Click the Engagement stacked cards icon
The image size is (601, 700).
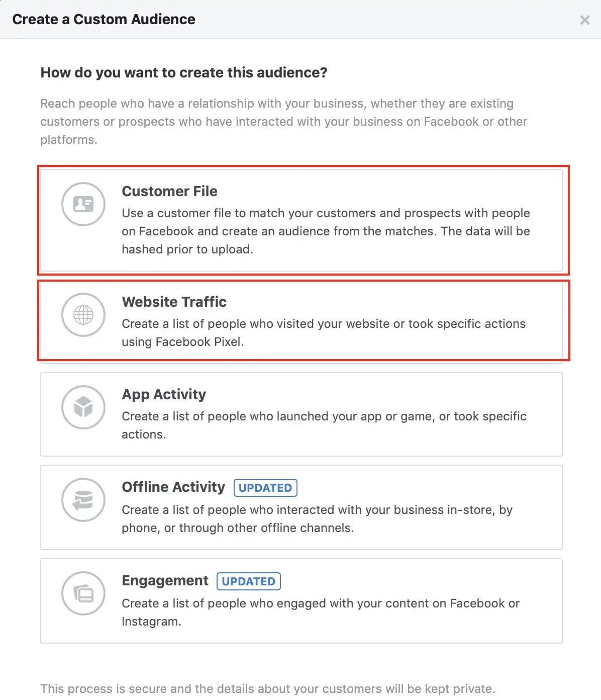click(x=83, y=593)
